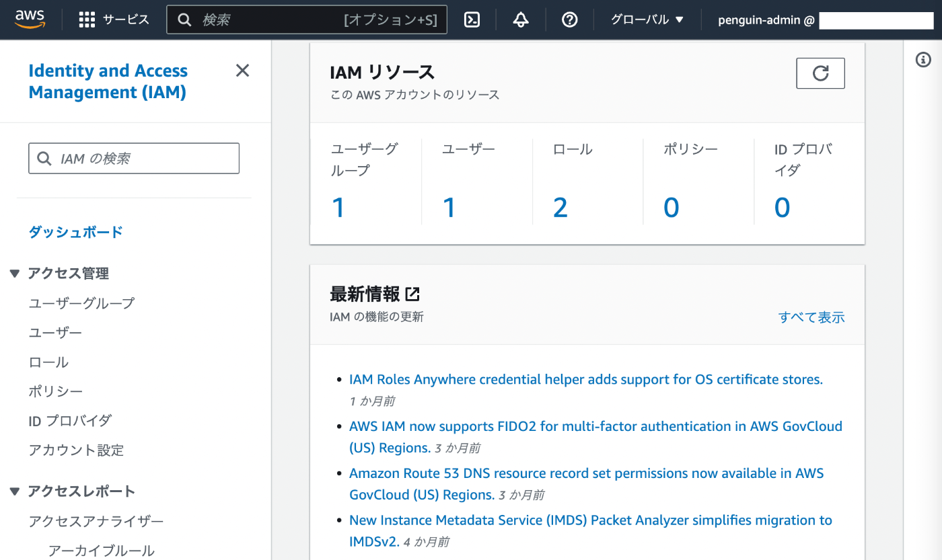Viewport: 942px width, 560px height.
Task: Click the ユーザーグループ count 1
Action: 338,208
